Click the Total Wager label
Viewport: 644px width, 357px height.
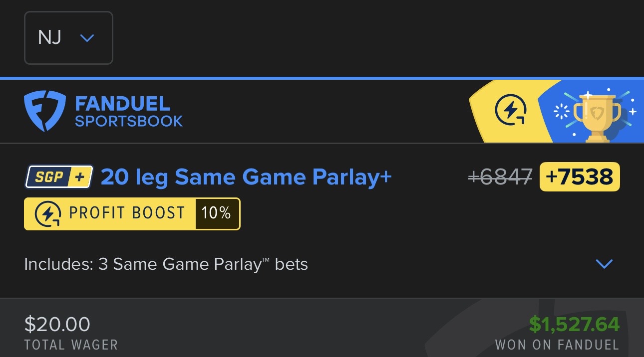click(x=71, y=345)
